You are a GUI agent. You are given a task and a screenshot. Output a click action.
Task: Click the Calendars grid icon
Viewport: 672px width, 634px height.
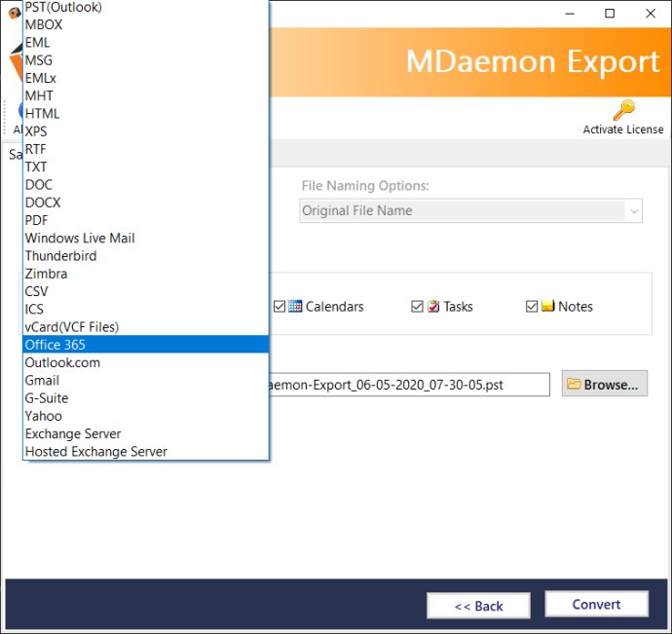(295, 306)
